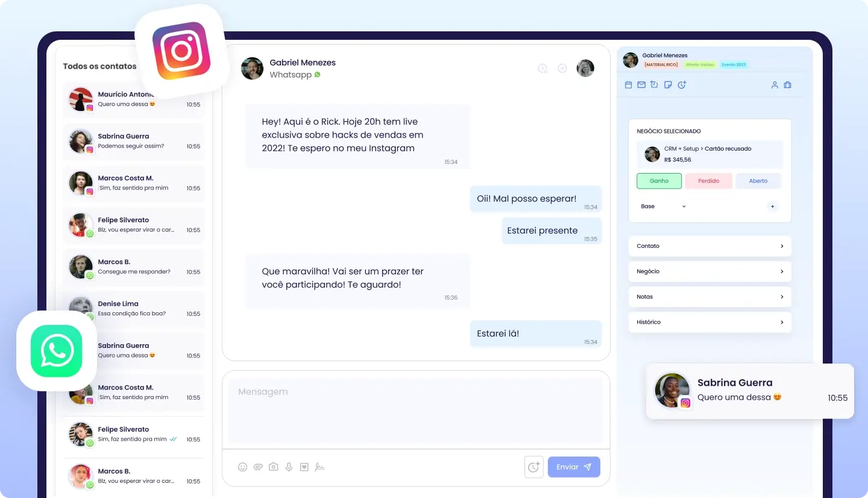This screenshot has width=868, height=498.
Task: Click the heart image icon in message toolbar
Action: (304, 467)
